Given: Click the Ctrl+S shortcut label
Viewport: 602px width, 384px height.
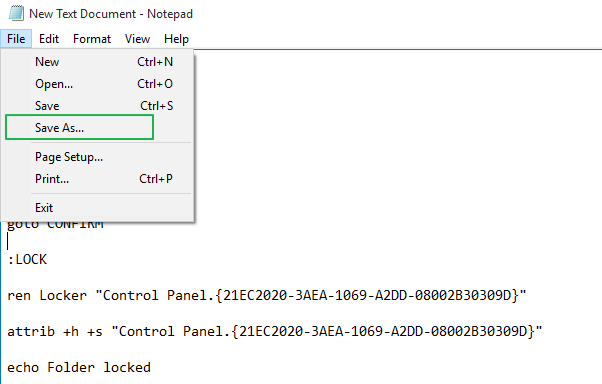Looking at the screenshot, I should pos(157,106).
